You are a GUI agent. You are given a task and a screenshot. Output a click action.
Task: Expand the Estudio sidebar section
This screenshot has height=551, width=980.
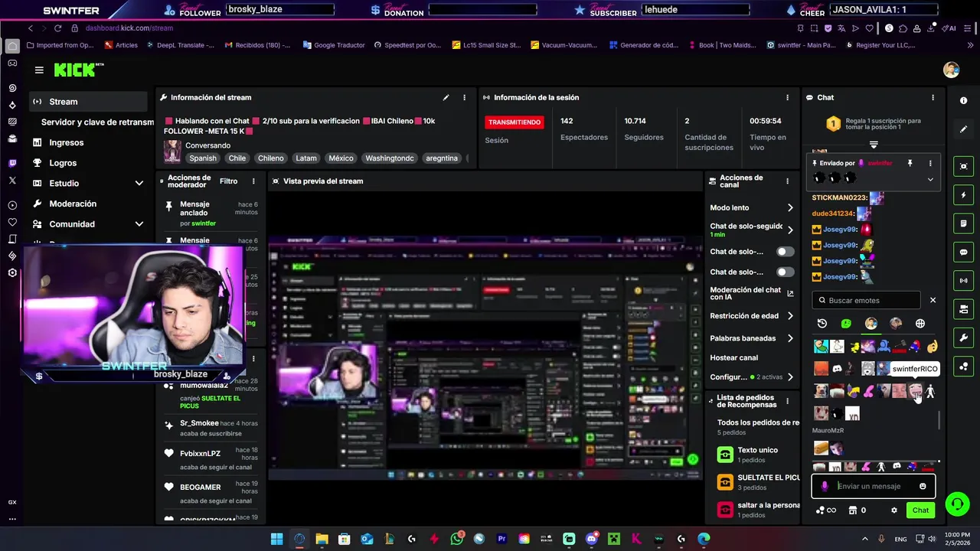point(139,184)
